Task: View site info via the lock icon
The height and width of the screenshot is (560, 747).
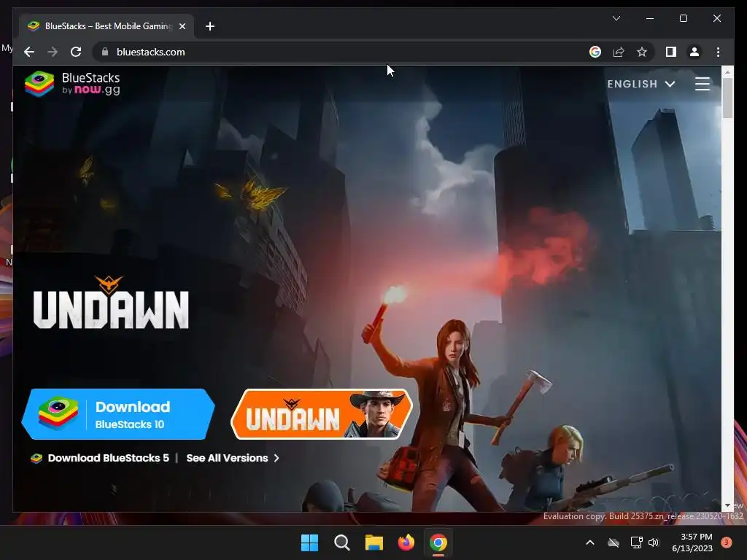Action: point(105,52)
